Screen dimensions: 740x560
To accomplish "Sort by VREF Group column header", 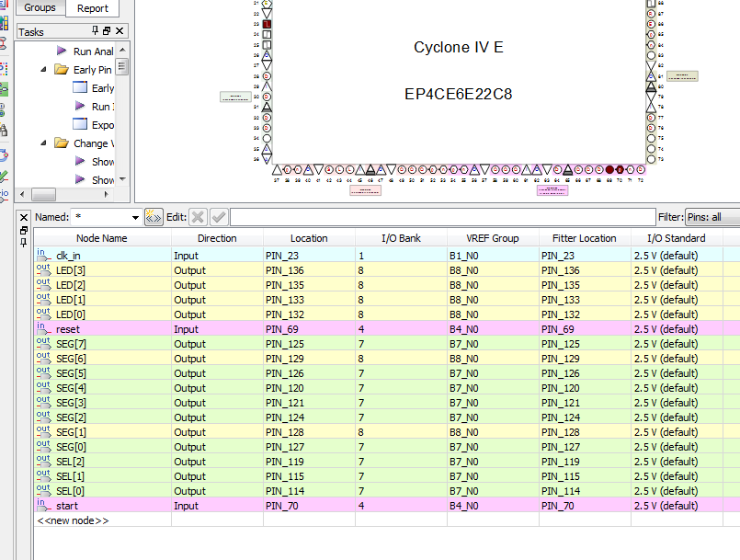I will point(493,238).
